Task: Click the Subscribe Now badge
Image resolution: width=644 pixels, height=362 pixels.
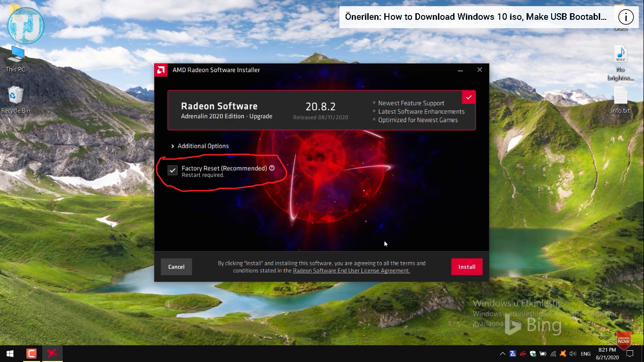Action: pos(623,341)
